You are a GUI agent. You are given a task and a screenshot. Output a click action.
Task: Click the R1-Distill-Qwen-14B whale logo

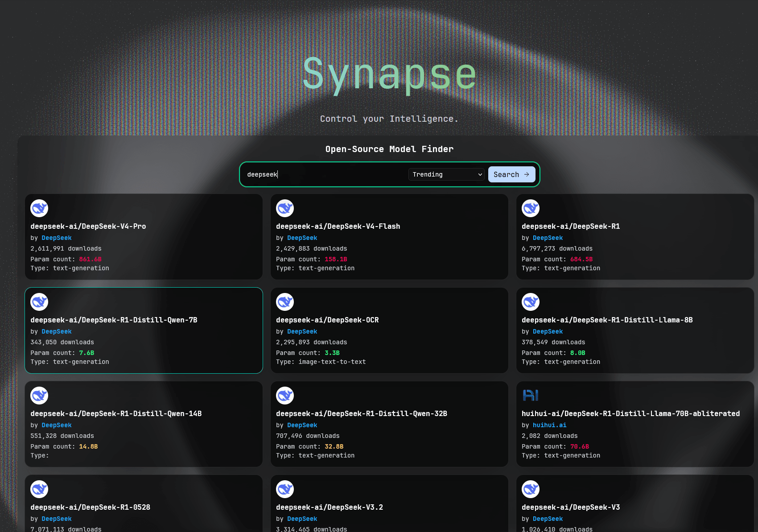point(39,396)
